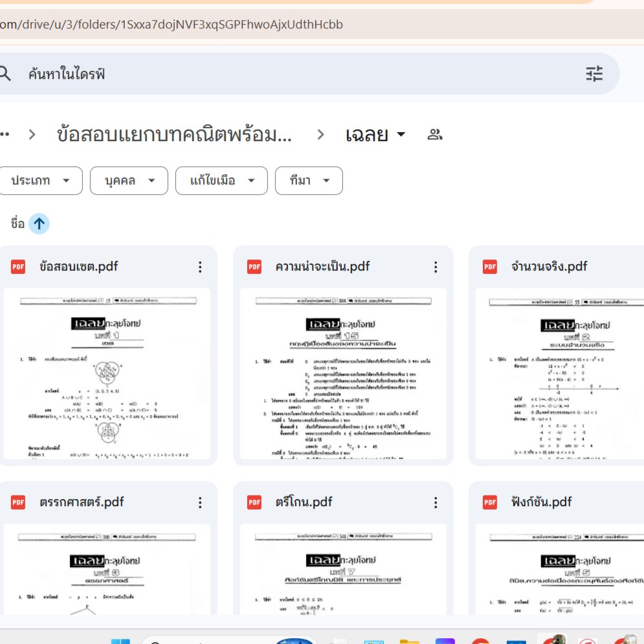
Task: Click the search magnifier icon
Action: pyautogui.click(x=4, y=74)
